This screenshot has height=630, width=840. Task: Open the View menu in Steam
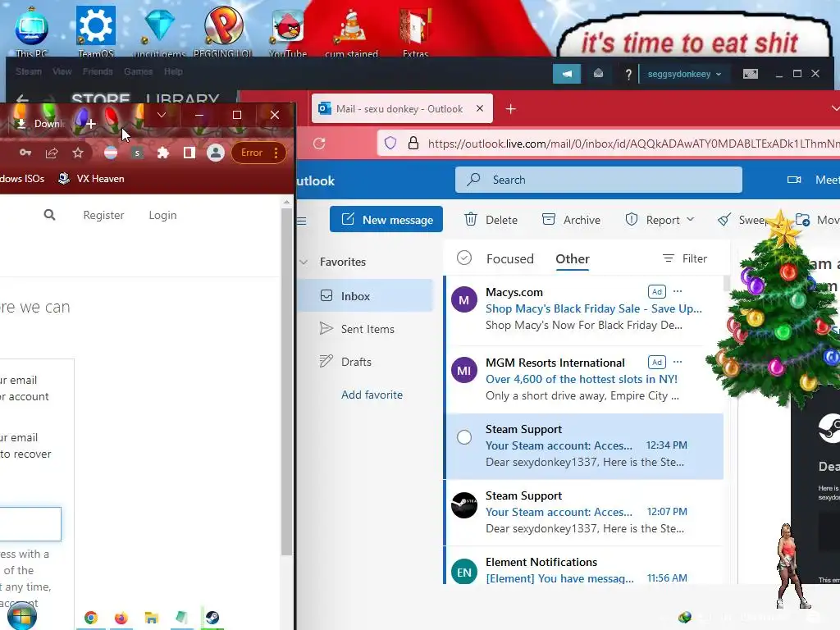click(x=62, y=71)
